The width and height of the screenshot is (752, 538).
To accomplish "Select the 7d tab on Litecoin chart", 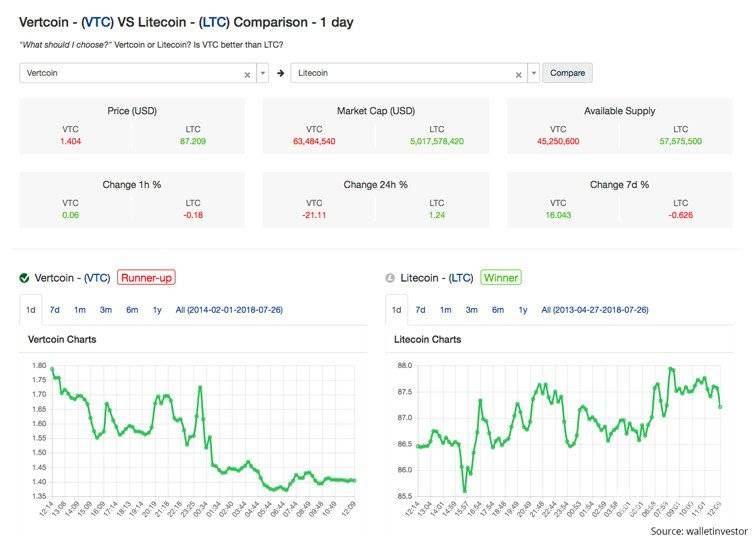I will tap(421, 310).
